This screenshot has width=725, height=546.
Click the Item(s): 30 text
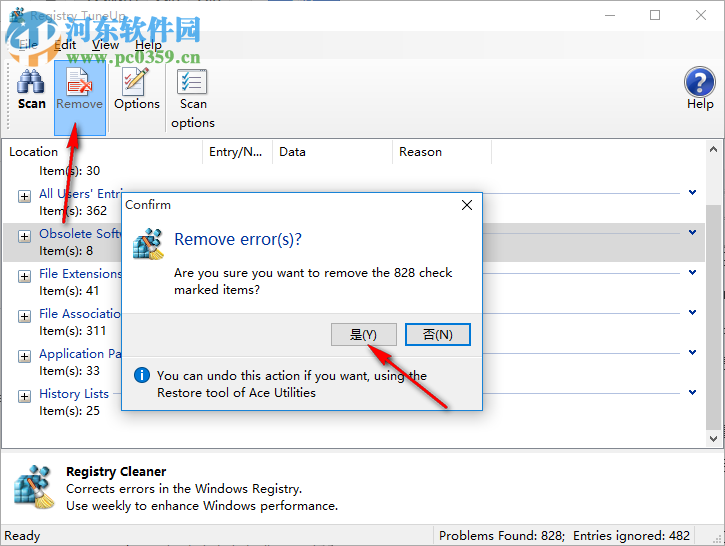click(69, 171)
